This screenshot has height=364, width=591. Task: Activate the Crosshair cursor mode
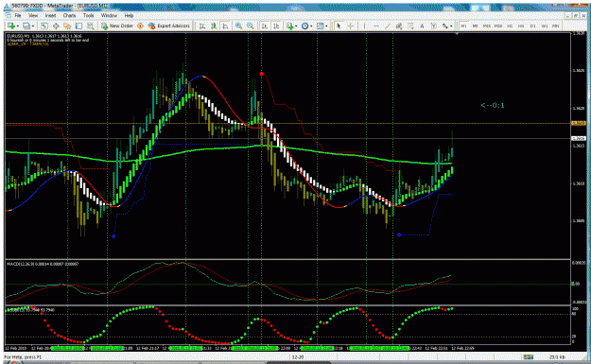(x=351, y=26)
